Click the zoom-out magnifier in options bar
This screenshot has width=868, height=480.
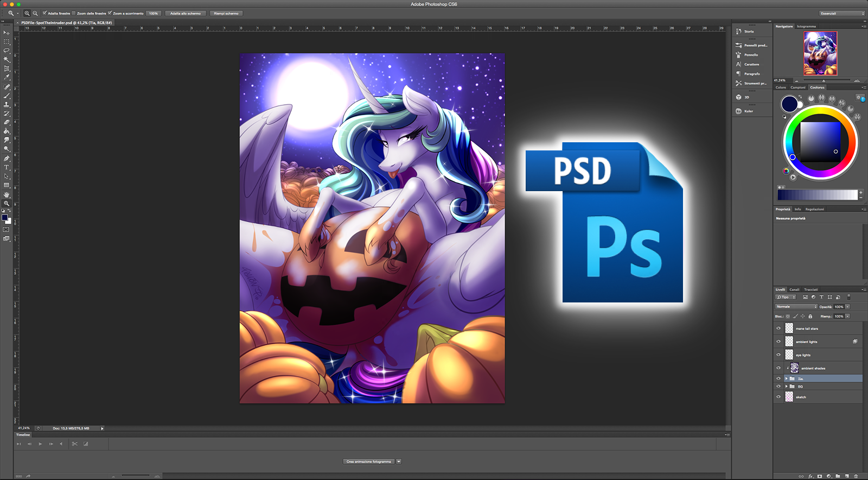(x=35, y=13)
